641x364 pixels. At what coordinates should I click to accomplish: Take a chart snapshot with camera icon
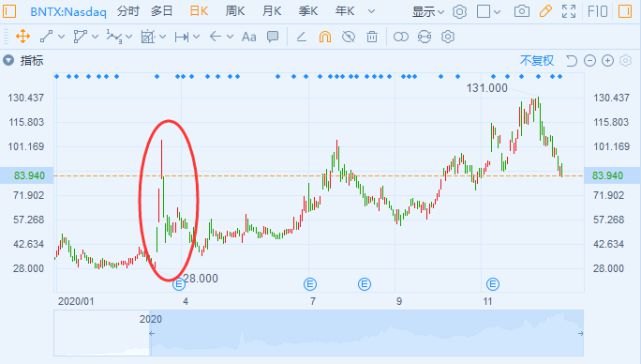pos(522,11)
